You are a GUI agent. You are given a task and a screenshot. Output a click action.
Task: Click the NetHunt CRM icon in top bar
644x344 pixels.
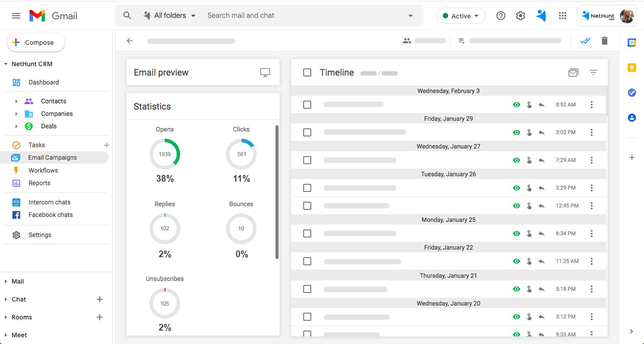pyautogui.click(x=541, y=16)
